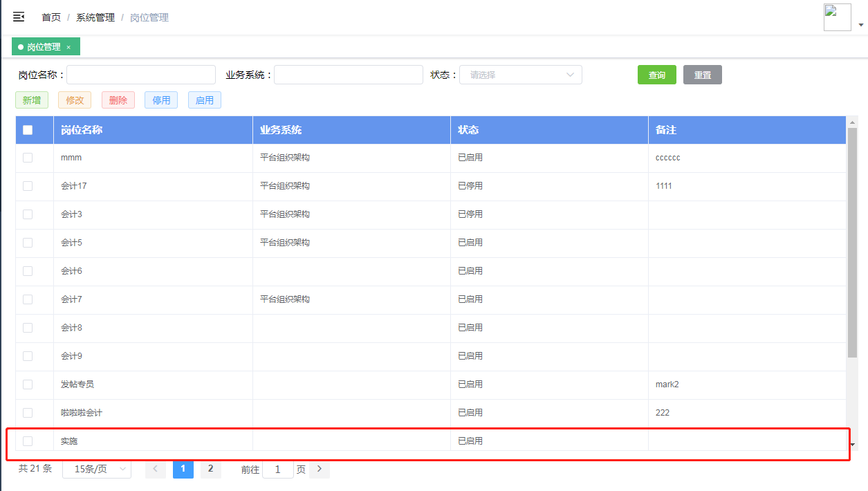868x491 pixels.
Task: Check the checkbox for highlighted row 实施
Action: pyautogui.click(x=28, y=441)
